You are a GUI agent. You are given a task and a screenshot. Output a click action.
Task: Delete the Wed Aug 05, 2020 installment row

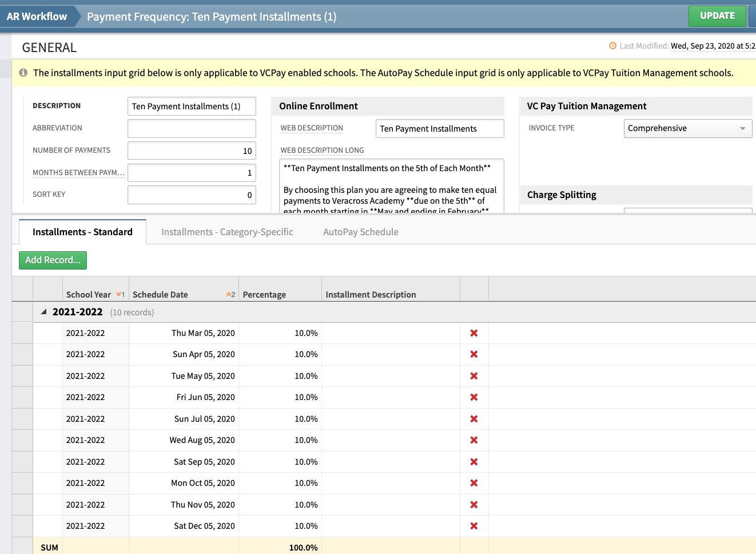(x=474, y=440)
